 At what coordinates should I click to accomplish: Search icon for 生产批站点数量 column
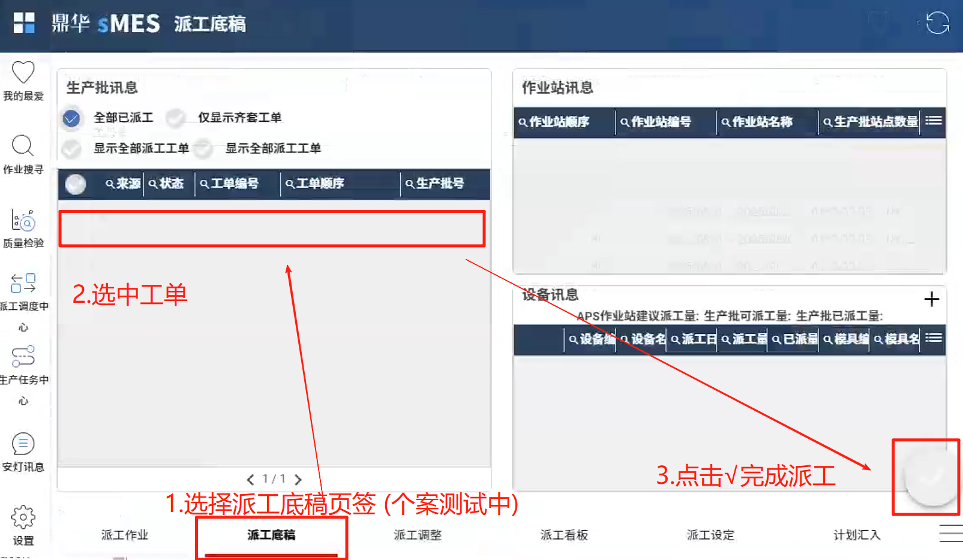(827, 122)
